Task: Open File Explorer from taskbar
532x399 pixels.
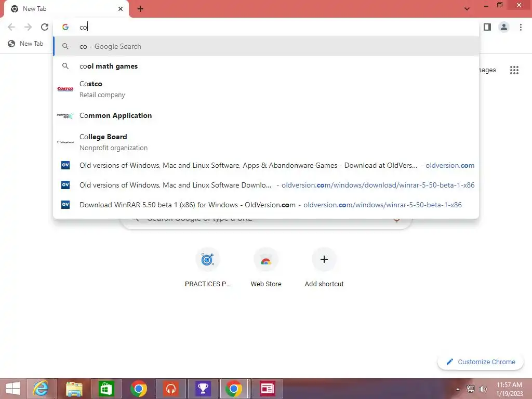Action: (x=74, y=389)
